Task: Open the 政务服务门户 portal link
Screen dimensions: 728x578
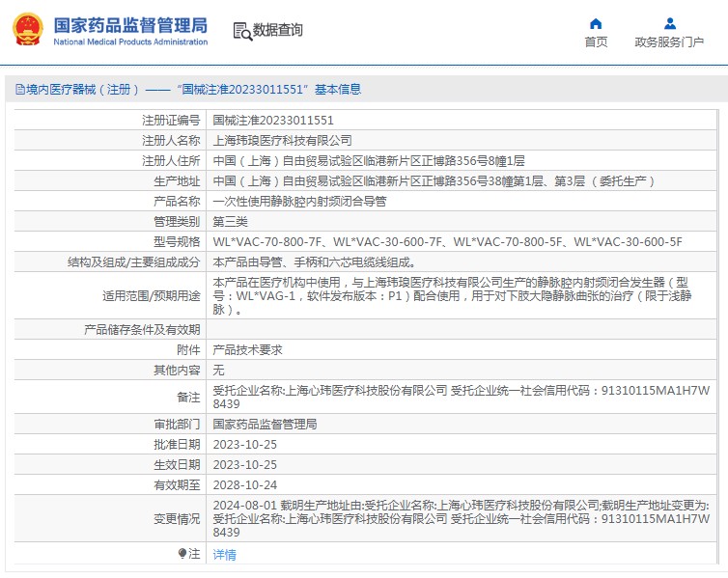Action: tap(669, 41)
